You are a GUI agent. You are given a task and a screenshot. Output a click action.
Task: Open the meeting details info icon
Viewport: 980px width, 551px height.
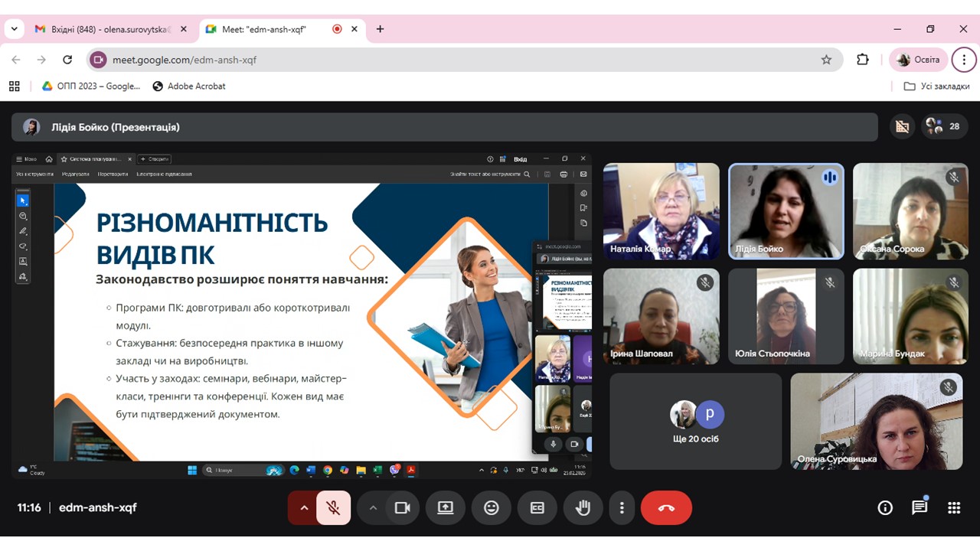click(x=885, y=508)
